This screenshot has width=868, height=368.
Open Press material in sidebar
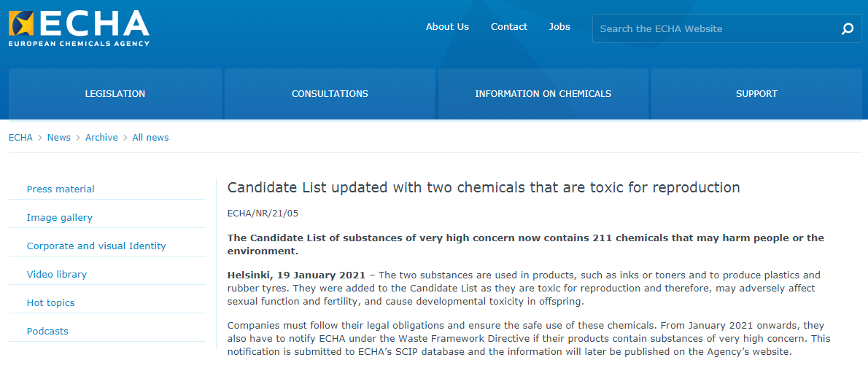click(61, 189)
